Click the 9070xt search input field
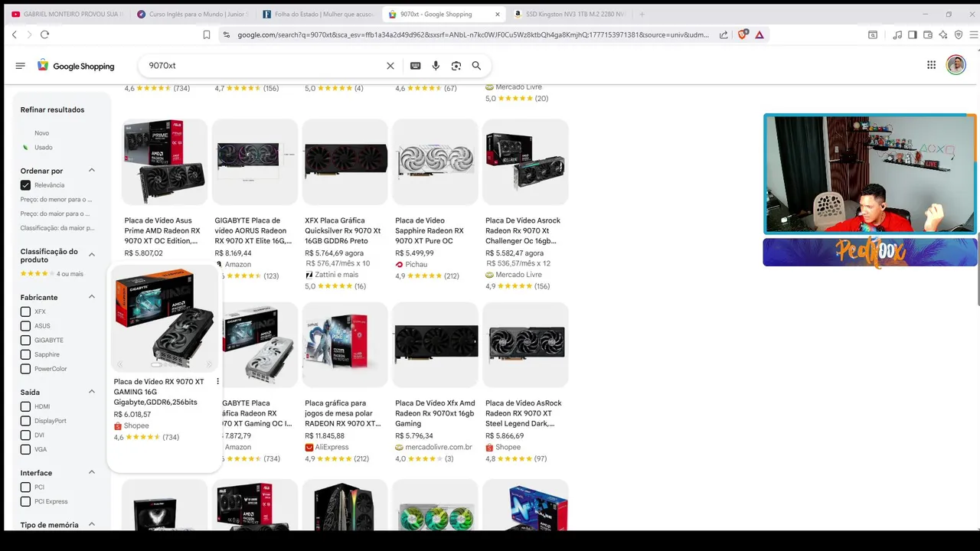This screenshot has width=980, height=551. click(264, 66)
